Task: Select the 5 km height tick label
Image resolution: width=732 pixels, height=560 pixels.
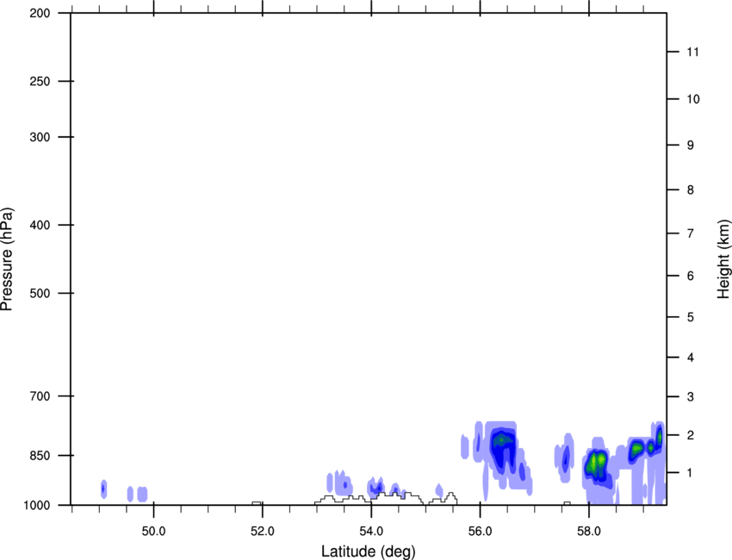Action: coord(690,318)
